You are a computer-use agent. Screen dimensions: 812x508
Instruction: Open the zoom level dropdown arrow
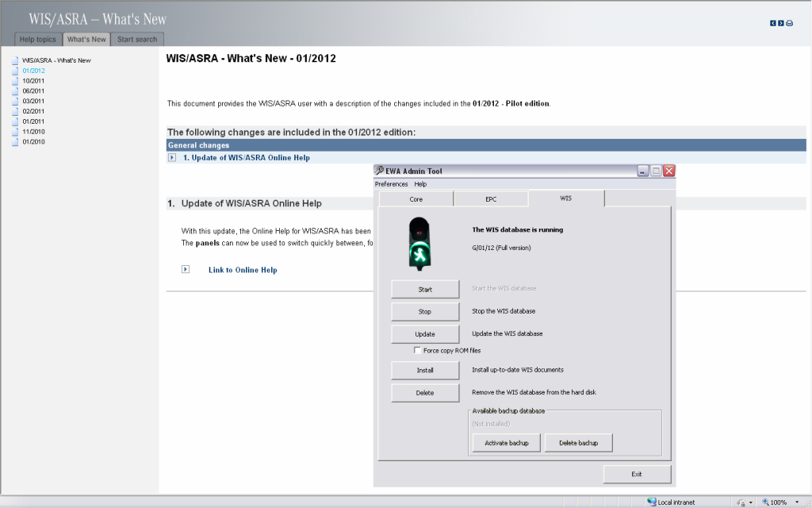(x=797, y=502)
